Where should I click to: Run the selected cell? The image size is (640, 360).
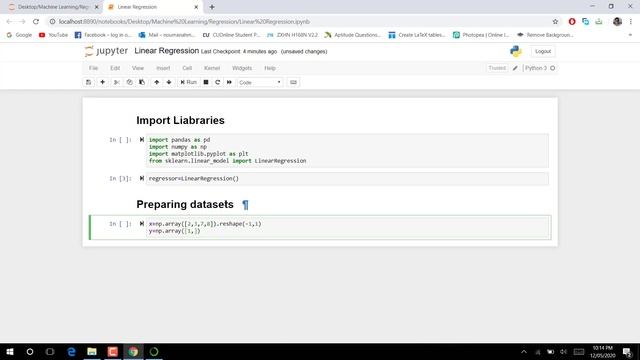pos(189,82)
